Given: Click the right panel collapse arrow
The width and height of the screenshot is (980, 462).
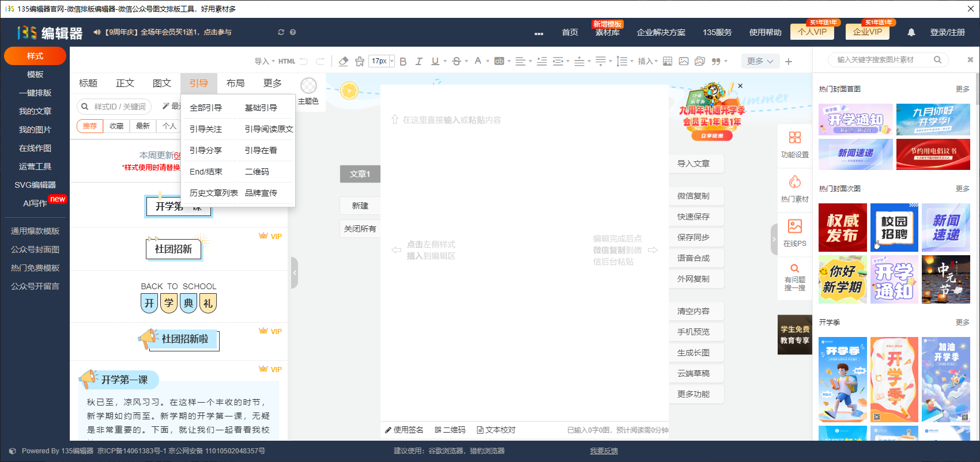Looking at the screenshot, I should tap(774, 239).
